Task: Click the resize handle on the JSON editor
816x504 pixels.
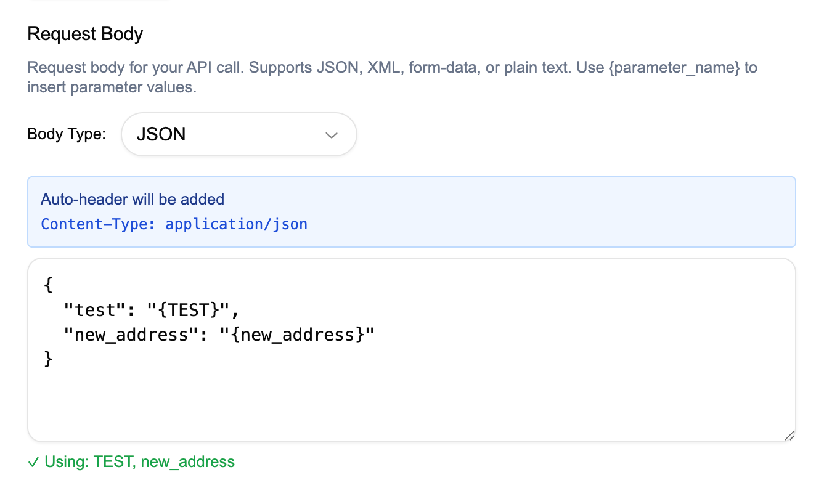Action: (789, 436)
